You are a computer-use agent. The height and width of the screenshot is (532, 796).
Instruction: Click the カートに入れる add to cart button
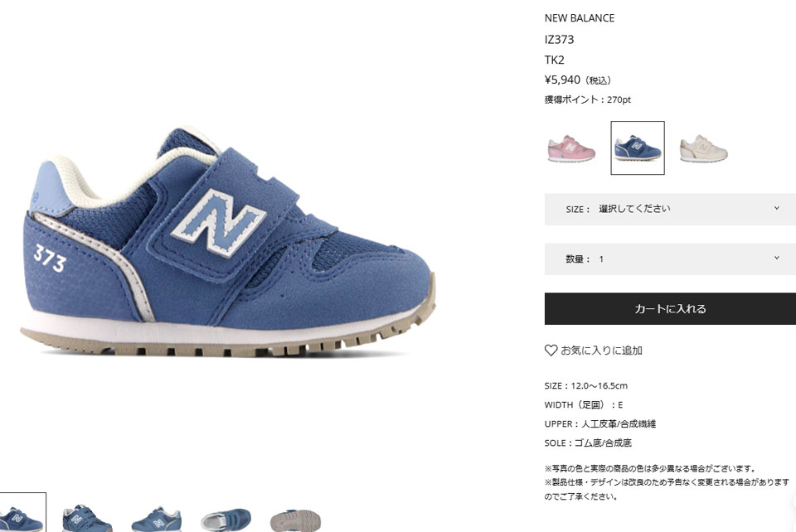[670, 309]
